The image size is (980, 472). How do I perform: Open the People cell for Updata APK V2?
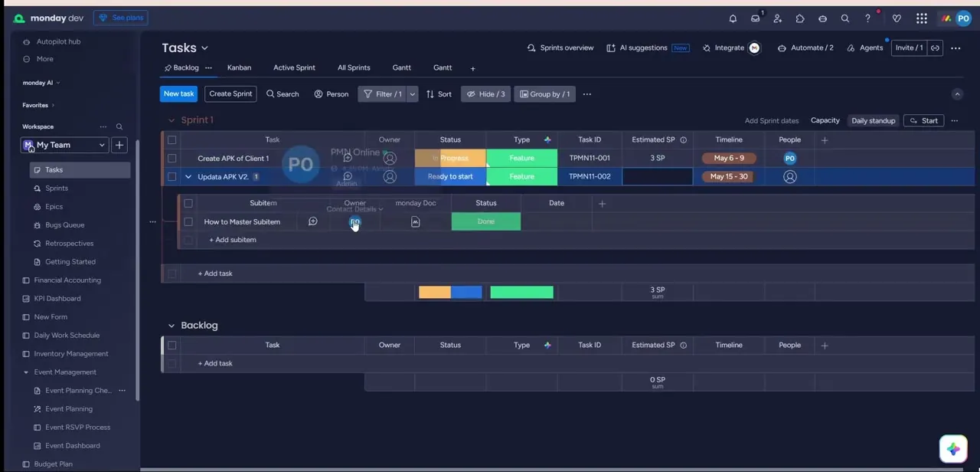point(790,176)
